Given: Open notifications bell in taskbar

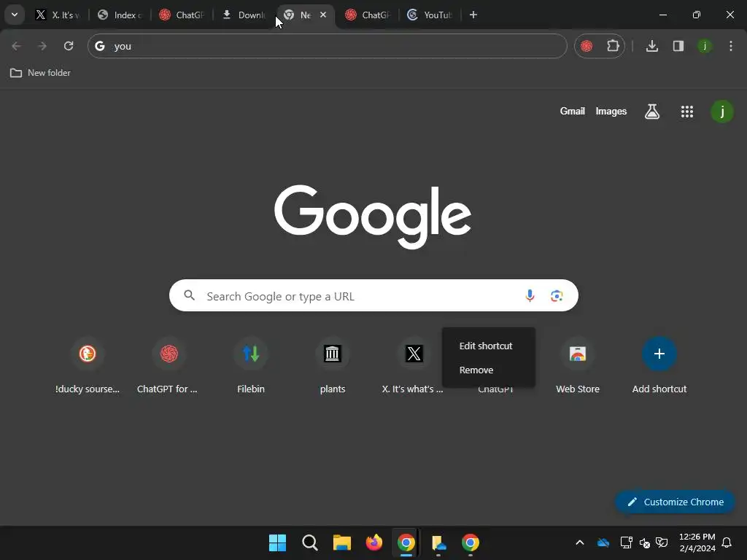Looking at the screenshot, I should [727, 542].
